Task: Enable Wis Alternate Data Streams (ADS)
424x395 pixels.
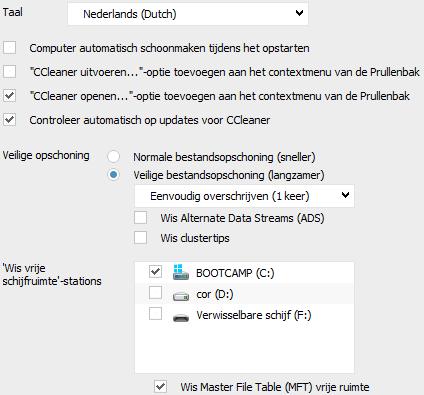Action: click(x=140, y=218)
